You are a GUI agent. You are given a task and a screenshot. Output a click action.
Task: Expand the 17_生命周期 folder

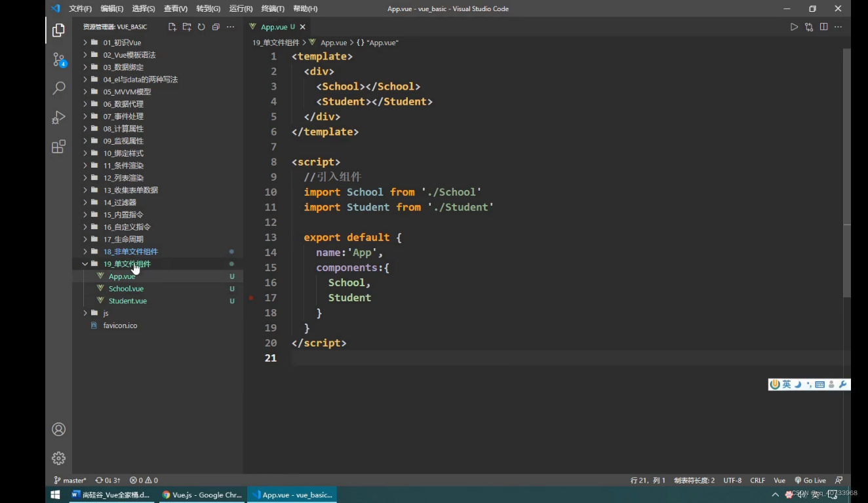[157, 239]
